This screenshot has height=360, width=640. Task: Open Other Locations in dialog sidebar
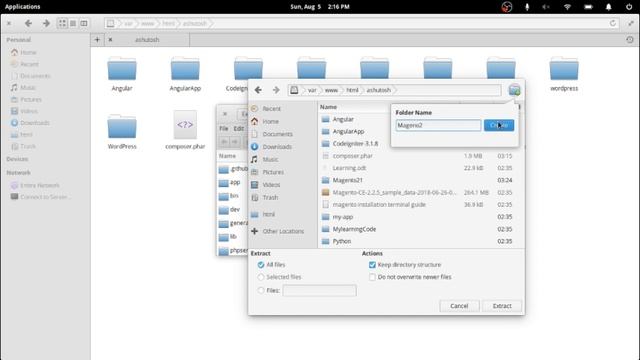tap(283, 231)
